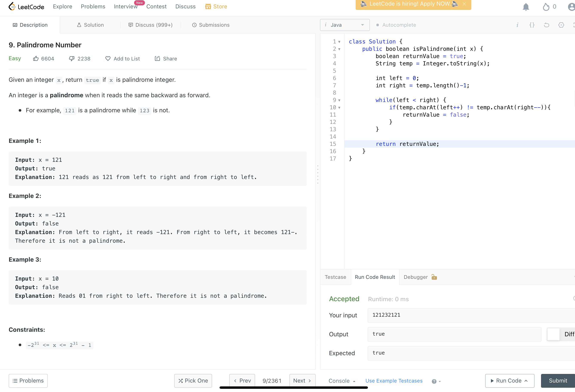Click the thumbs up like icon

pyautogui.click(x=36, y=59)
